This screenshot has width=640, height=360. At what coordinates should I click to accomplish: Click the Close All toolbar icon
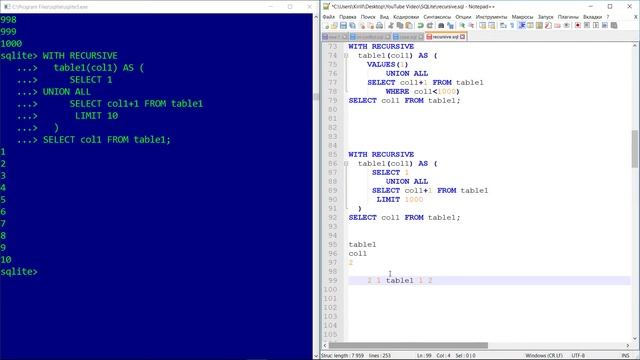[371, 25]
